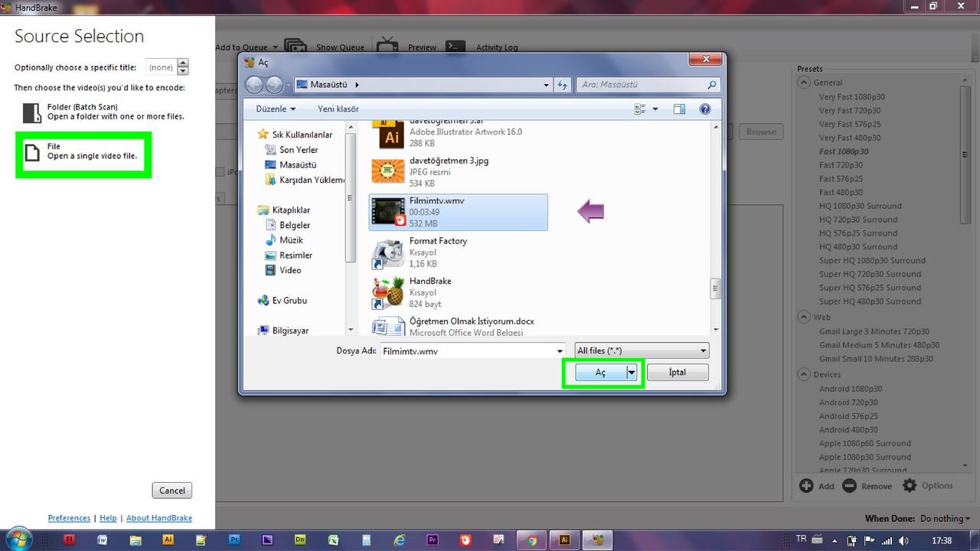Open Google Chrome from the taskbar
The height and width of the screenshot is (551, 980).
[x=532, y=540]
